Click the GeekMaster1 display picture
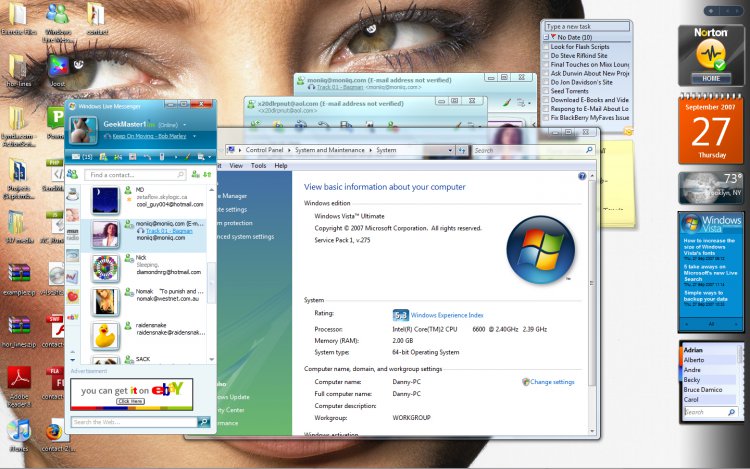750x469 pixels. click(x=84, y=130)
